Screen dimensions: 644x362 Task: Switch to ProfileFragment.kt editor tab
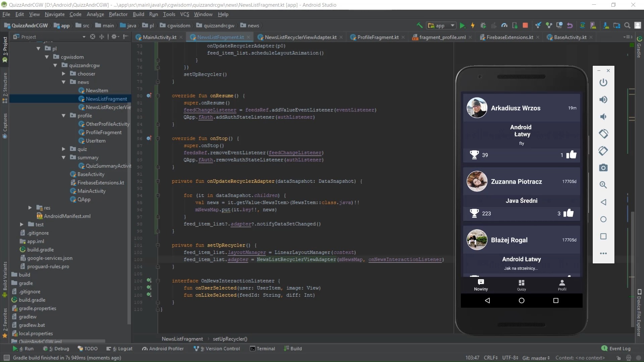(378, 37)
